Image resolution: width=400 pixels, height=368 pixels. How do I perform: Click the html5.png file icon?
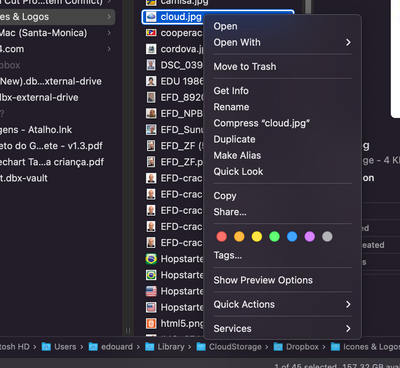pyautogui.click(x=151, y=323)
